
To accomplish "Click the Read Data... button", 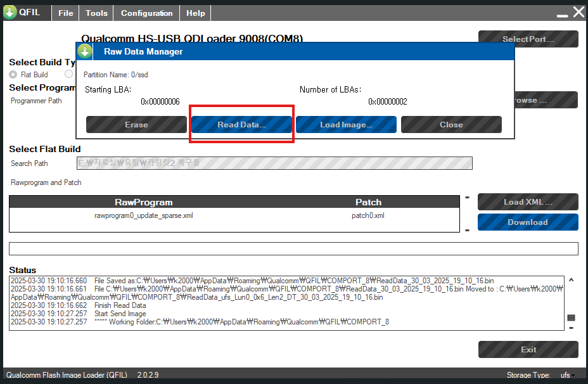I will click(241, 124).
